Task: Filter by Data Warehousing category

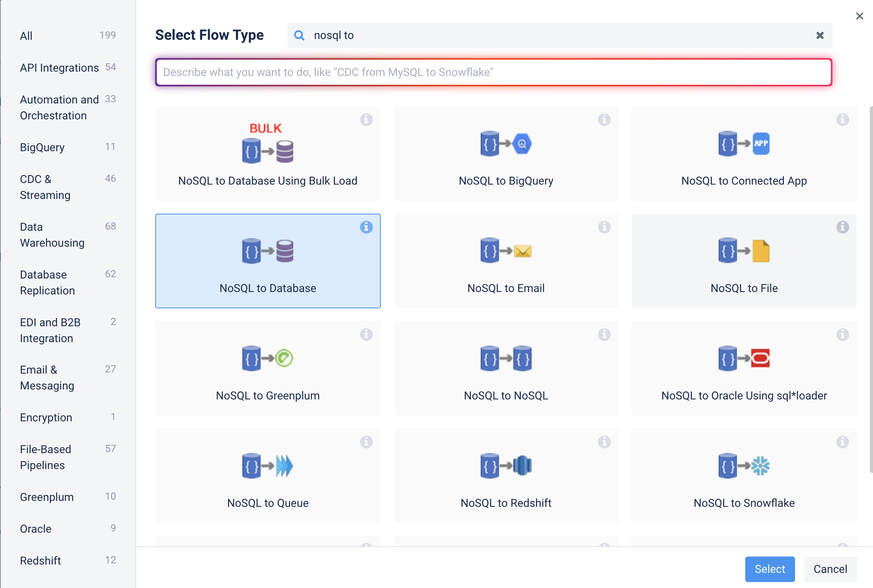Action: click(68, 235)
